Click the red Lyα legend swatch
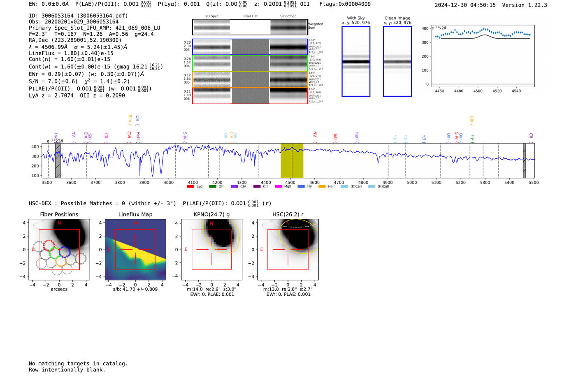 [190, 186]
